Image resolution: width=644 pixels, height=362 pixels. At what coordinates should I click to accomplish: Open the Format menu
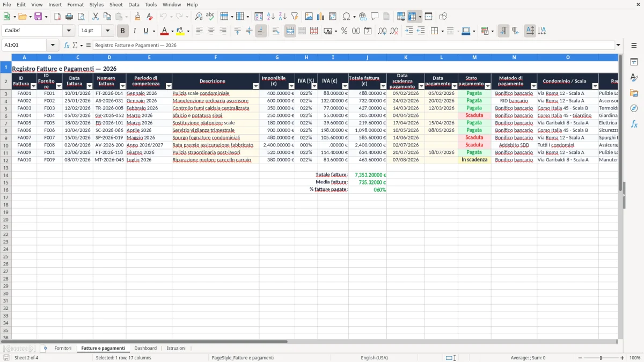75,4
